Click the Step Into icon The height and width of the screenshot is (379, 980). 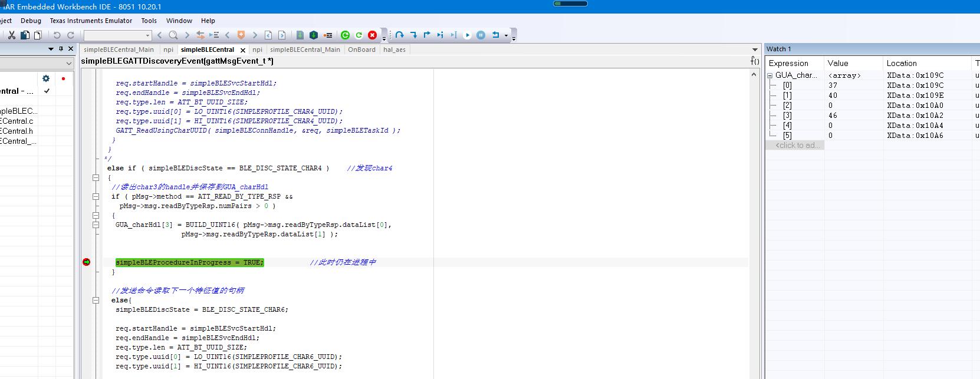pyautogui.click(x=413, y=35)
